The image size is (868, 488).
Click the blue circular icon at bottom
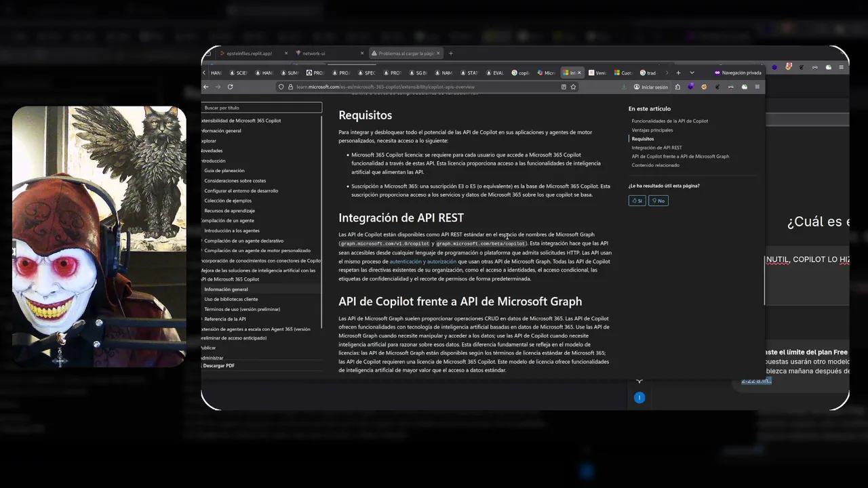pyautogui.click(x=639, y=398)
